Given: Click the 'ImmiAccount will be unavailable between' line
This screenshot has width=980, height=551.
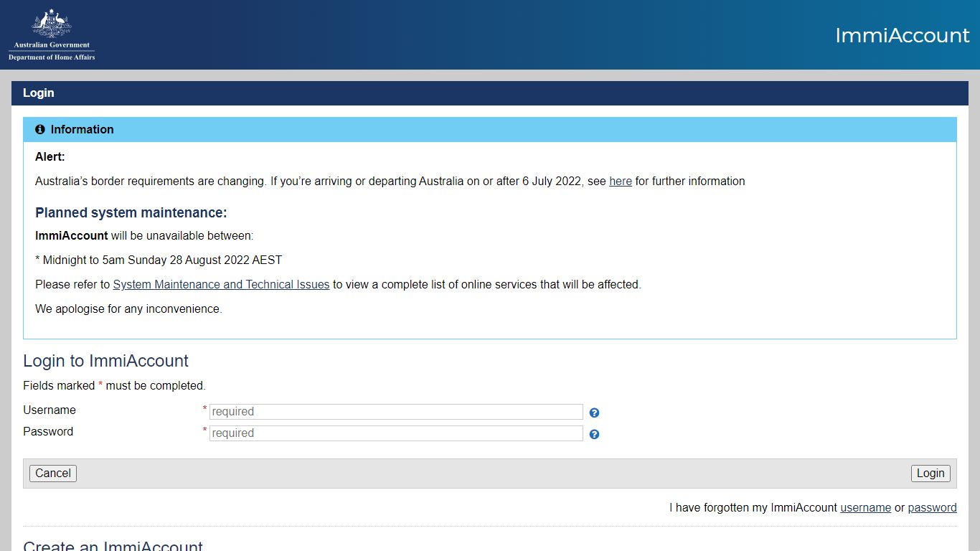Looking at the screenshot, I should 144,236.
